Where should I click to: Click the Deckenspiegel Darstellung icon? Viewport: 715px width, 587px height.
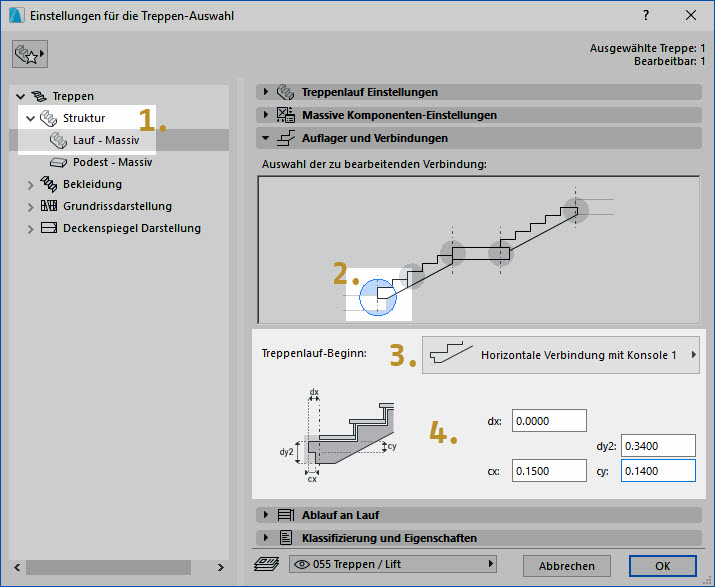[x=49, y=228]
